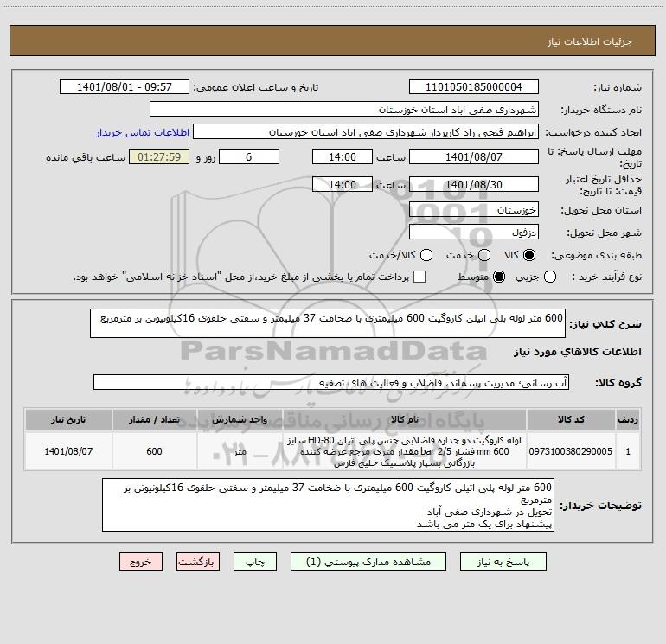Click the price validity time 14:00 field
This screenshot has width=666, height=644.
(x=343, y=184)
